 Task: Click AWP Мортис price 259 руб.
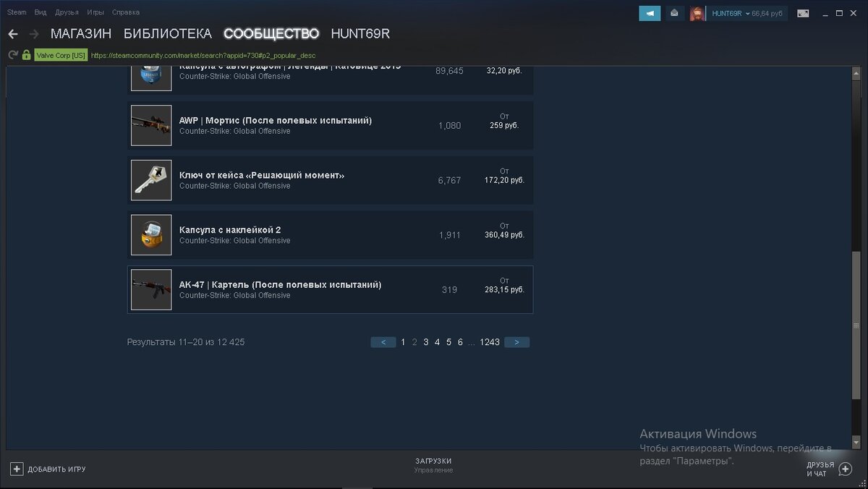[x=504, y=125]
